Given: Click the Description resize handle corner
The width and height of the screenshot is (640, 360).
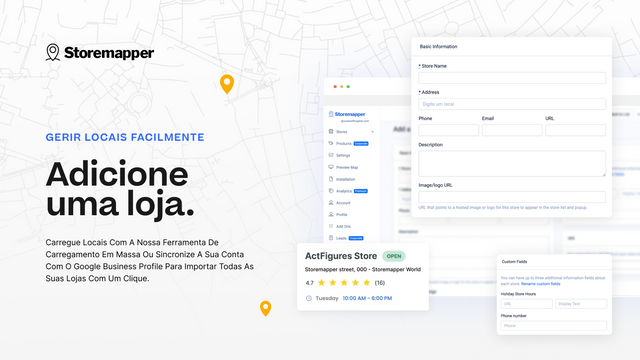Looking at the screenshot, I should [604, 174].
